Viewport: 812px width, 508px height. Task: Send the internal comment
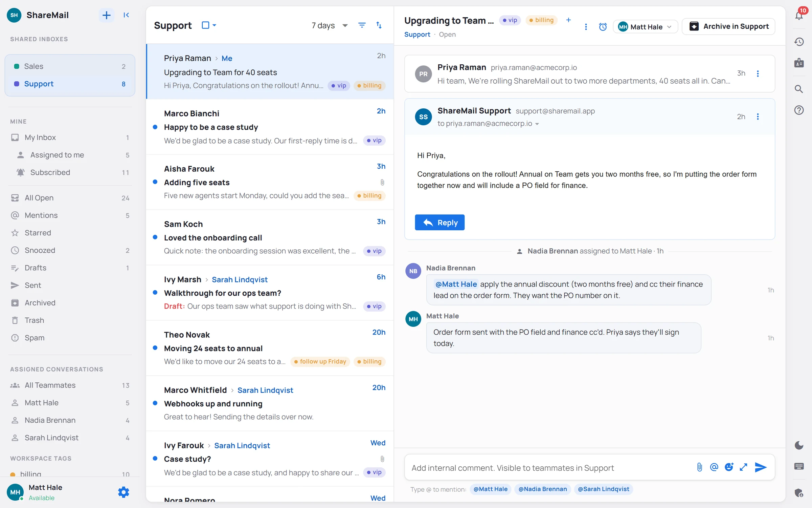pos(761,467)
